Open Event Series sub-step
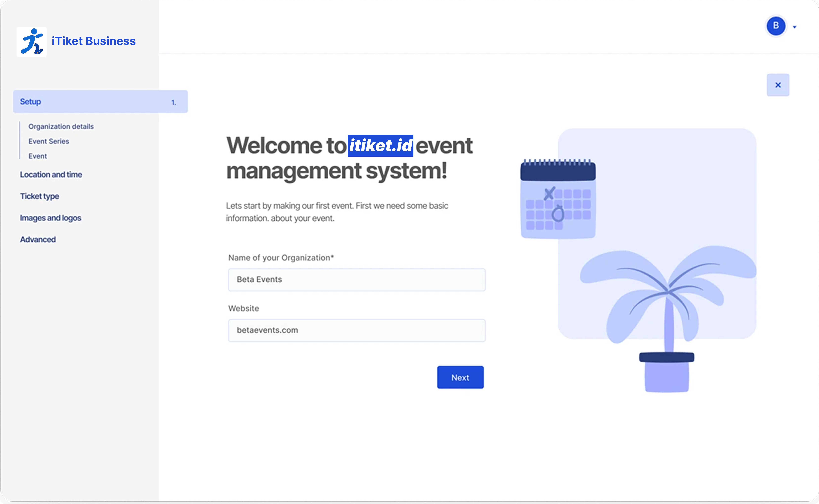819x504 pixels. coord(49,141)
